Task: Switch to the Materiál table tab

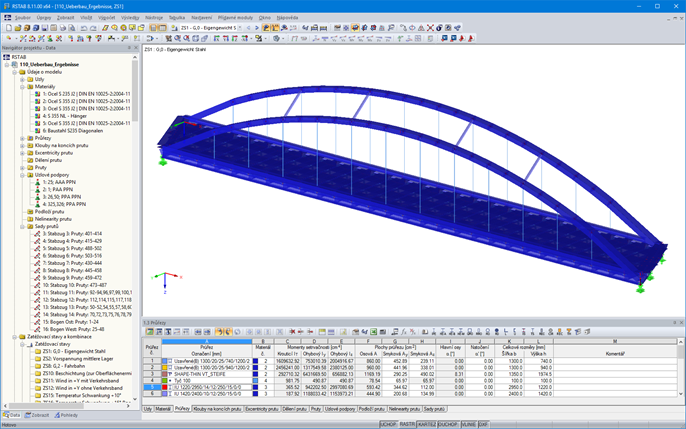Action: pyautogui.click(x=163, y=409)
